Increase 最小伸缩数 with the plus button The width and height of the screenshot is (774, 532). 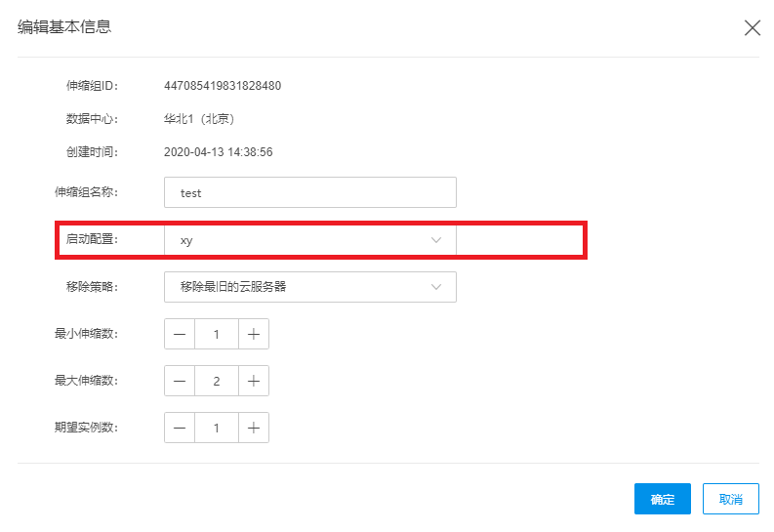253,334
